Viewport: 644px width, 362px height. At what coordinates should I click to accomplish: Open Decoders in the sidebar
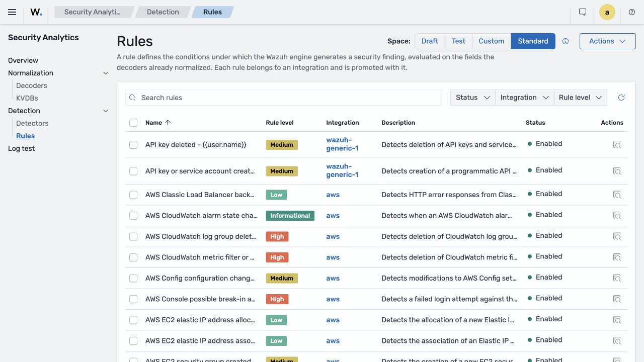(32, 85)
